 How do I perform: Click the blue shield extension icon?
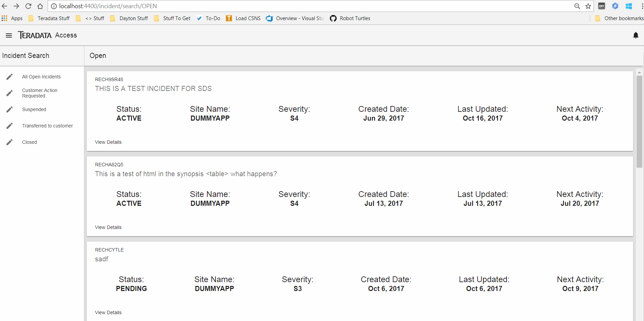coord(615,6)
